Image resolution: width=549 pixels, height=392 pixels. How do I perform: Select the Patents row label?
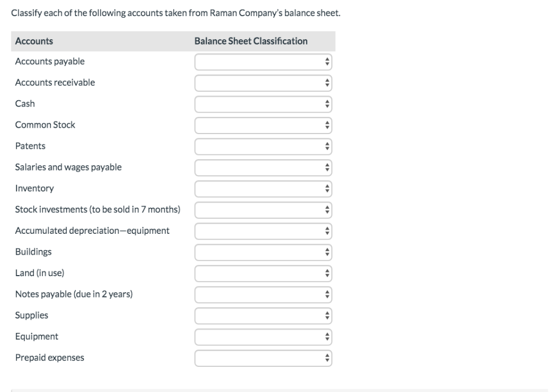click(29, 146)
